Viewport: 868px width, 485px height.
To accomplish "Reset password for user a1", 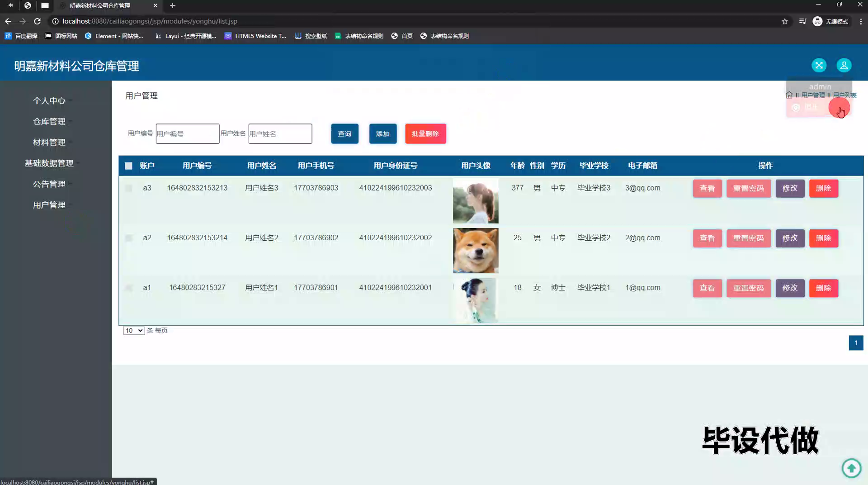I will click(x=749, y=288).
